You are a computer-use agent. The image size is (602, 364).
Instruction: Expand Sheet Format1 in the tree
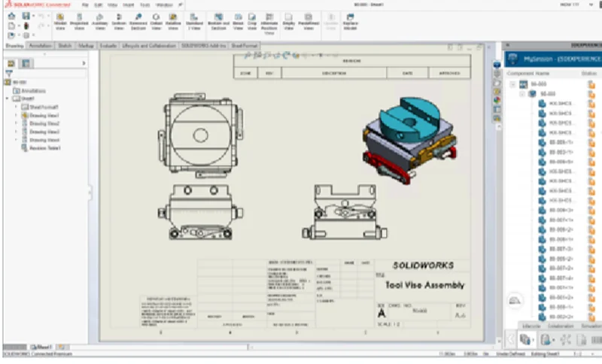point(16,107)
